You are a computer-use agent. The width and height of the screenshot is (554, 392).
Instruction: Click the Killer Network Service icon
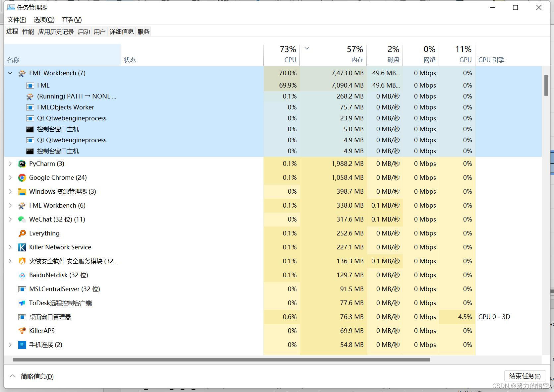[x=22, y=247]
